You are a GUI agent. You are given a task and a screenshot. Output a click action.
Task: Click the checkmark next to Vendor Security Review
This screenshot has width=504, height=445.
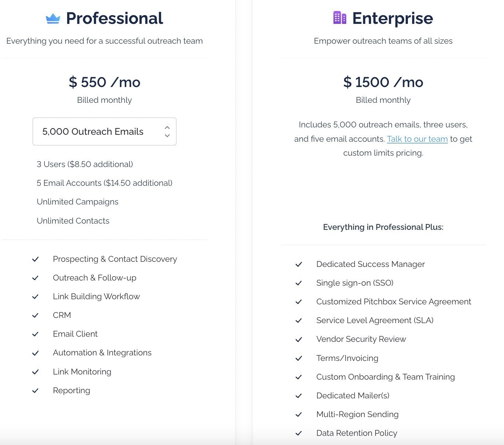(x=299, y=339)
